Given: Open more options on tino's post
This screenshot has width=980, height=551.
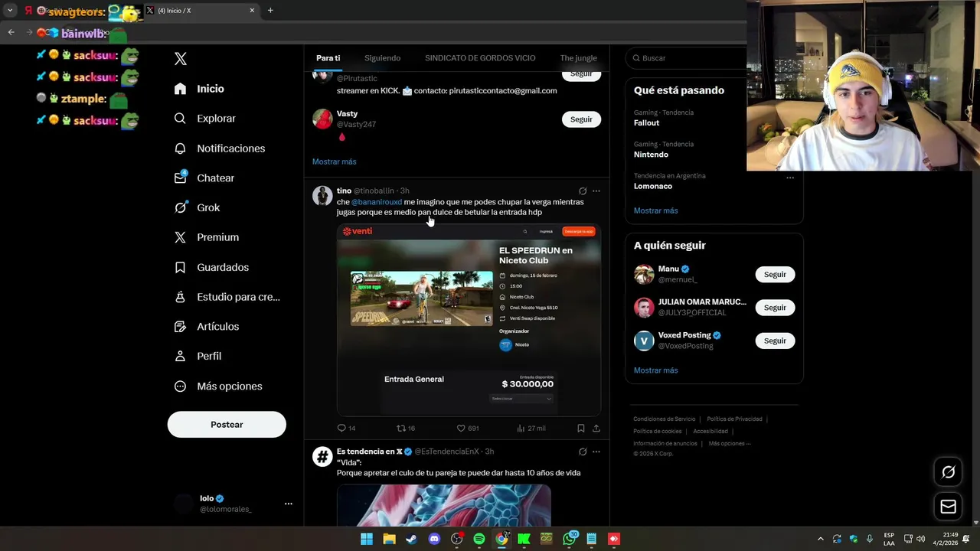Looking at the screenshot, I should pyautogui.click(x=596, y=191).
